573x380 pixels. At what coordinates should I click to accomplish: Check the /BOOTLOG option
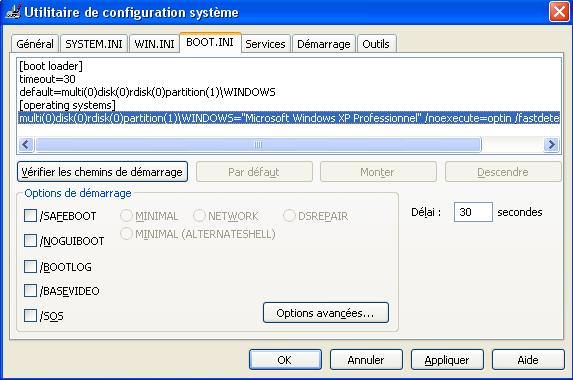click(x=30, y=267)
